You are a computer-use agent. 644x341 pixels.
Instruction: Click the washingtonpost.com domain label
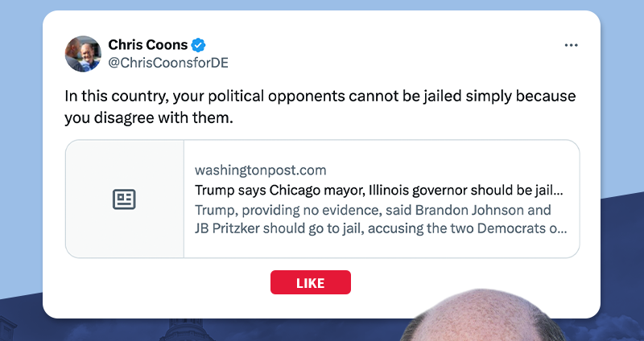tap(260, 170)
